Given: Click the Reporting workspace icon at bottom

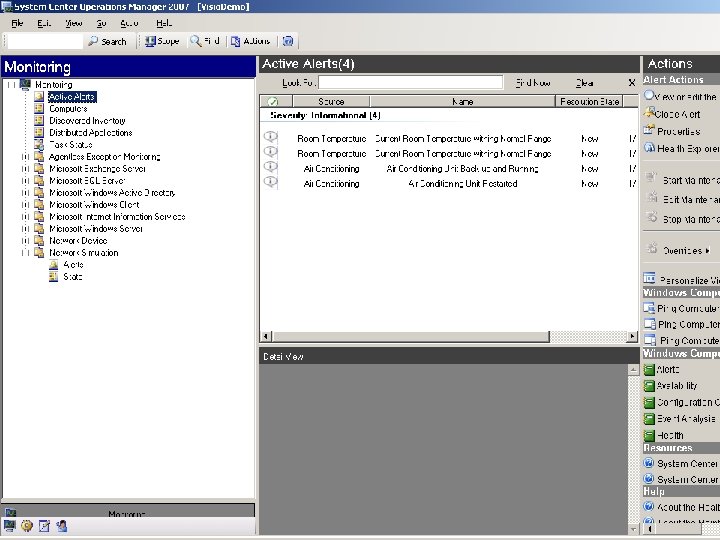Looking at the screenshot, I should coord(45,526).
